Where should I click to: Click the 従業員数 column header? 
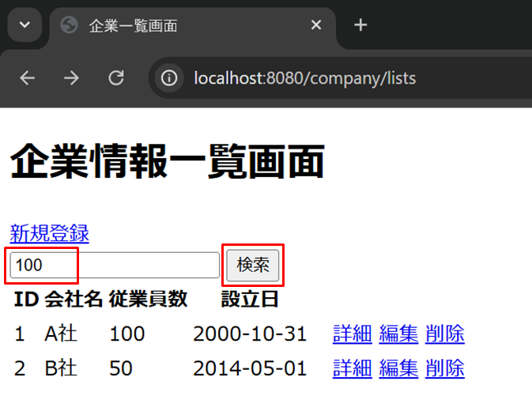coord(148,300)
